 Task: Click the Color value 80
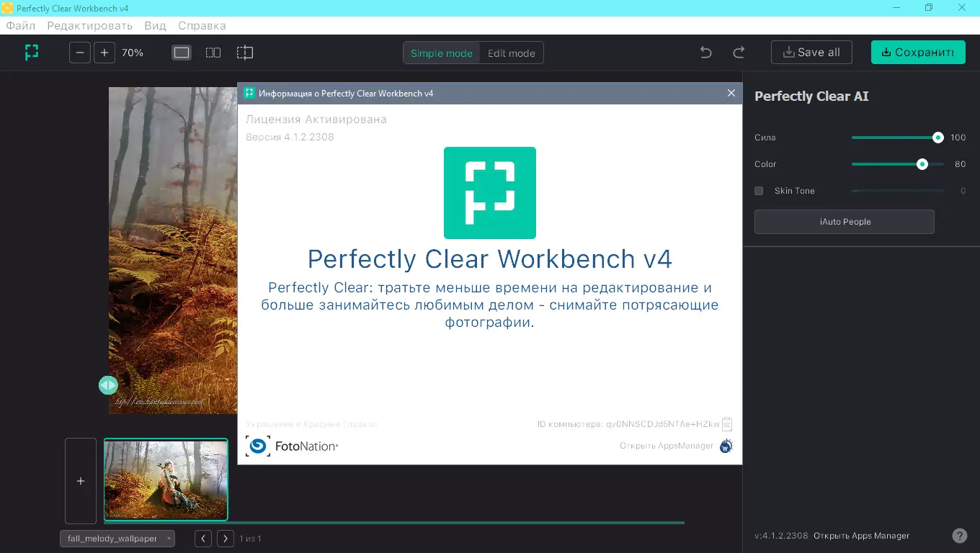pos(960,164)
